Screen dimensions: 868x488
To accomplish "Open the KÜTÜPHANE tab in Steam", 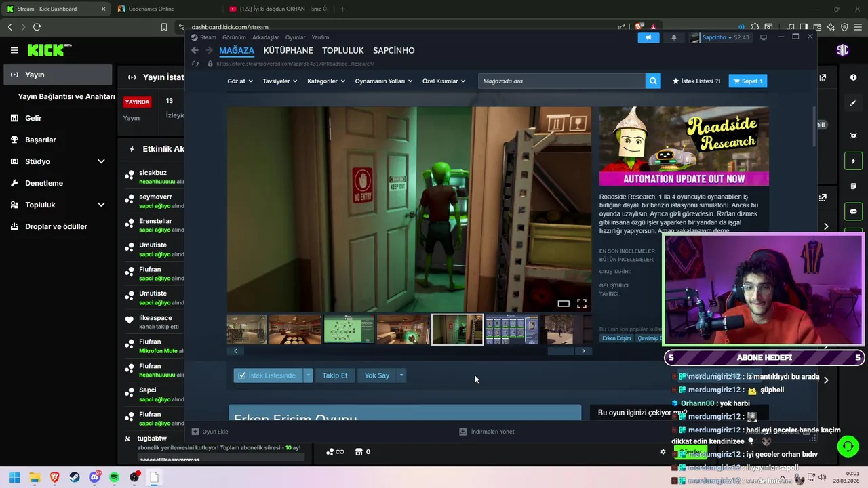I will 288,50.
